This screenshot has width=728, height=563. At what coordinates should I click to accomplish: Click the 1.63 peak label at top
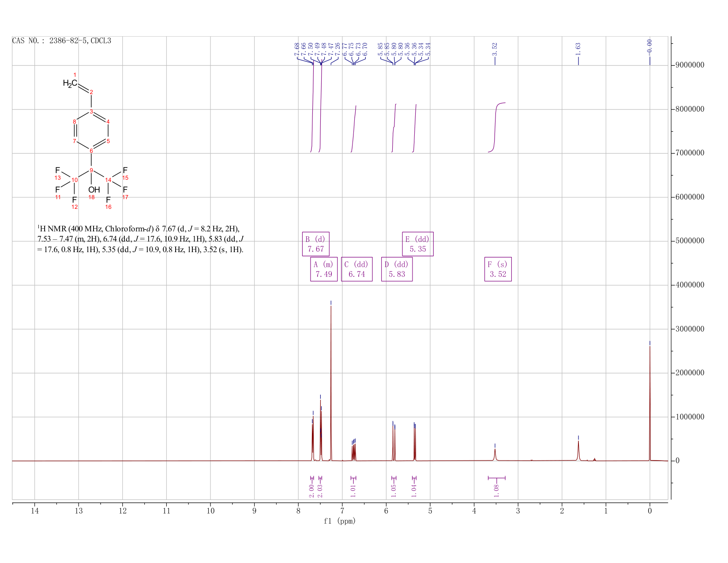(578, 49)
